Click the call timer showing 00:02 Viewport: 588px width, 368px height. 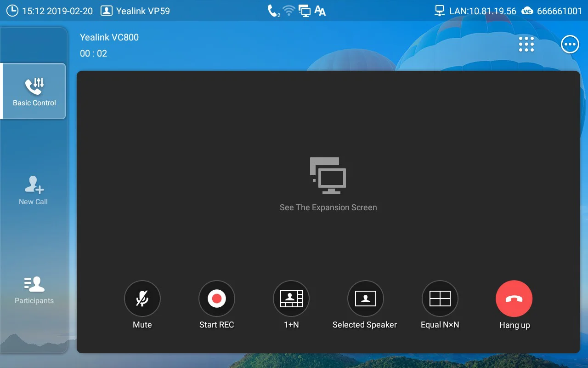point(93,53)
